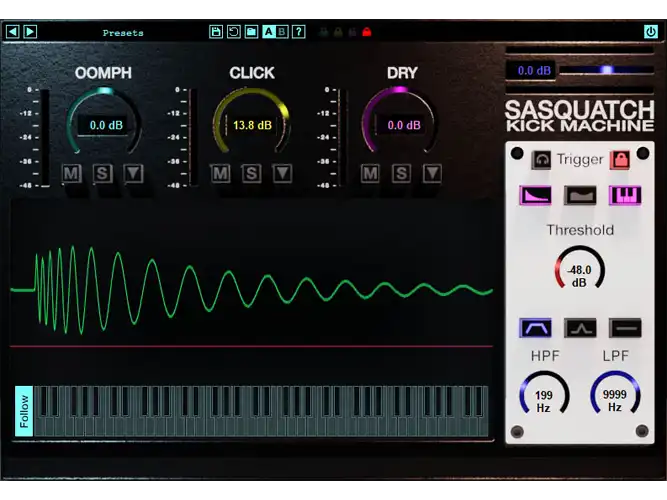Click the Trigger label text
The image size is (667, 500).
(580, 160)
